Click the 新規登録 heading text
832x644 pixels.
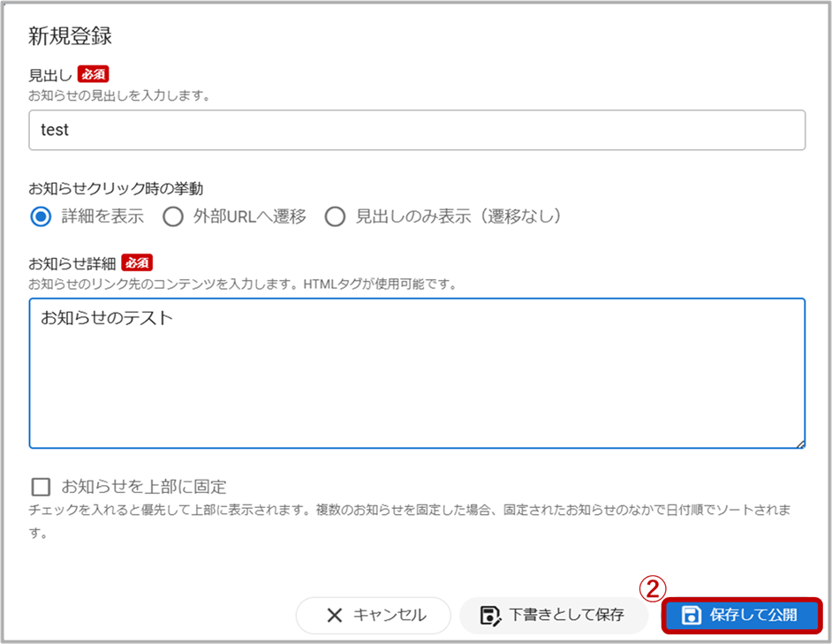click(70, 36)
